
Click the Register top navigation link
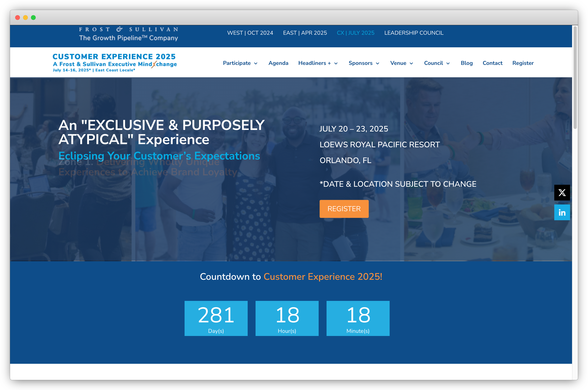(522, 63)
